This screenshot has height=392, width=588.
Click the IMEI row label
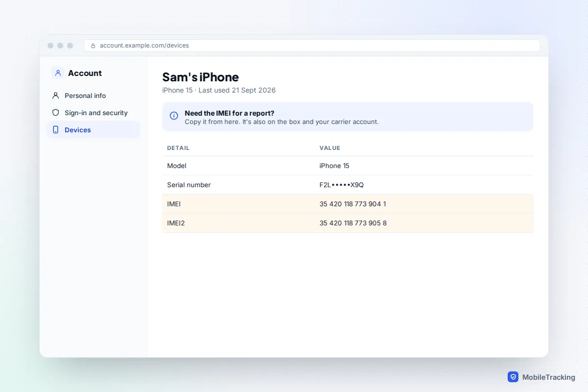(174, 204)
